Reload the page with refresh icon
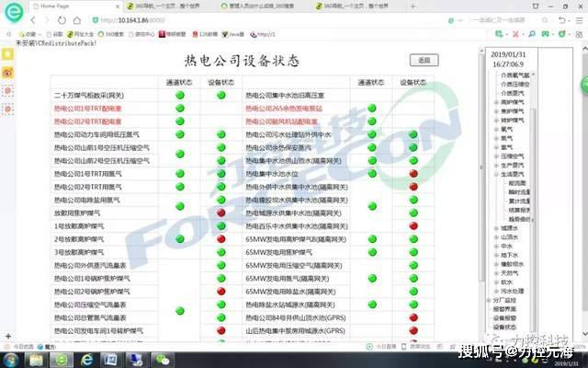Screen dimensions: 588x368 pos(62,20)
